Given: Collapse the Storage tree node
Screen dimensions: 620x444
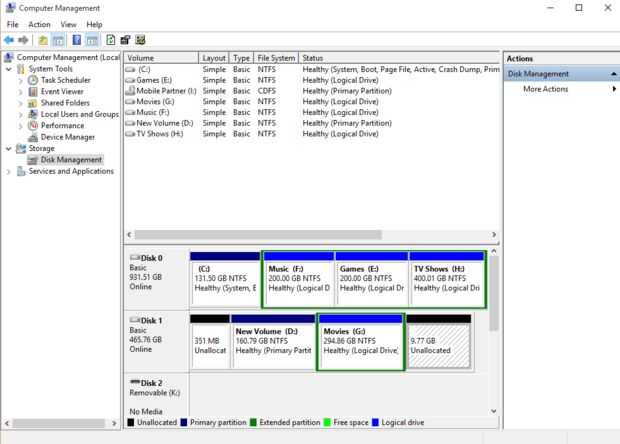Looking at the screenshot, I should pyautogui.click(x=9, y=149).
